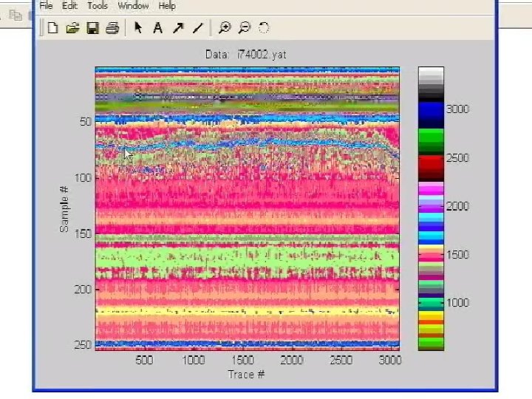Screen dimensions: 532x399
Task: Open the Help menu
Action: tap(167, 6)
